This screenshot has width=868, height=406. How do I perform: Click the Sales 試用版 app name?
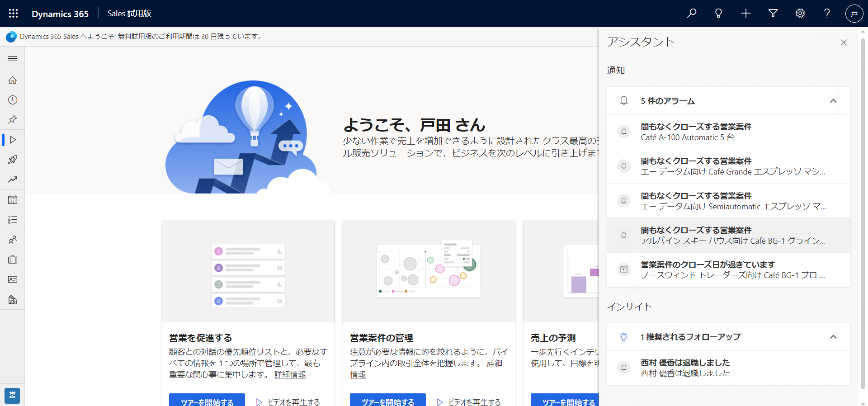click(129, 14)
